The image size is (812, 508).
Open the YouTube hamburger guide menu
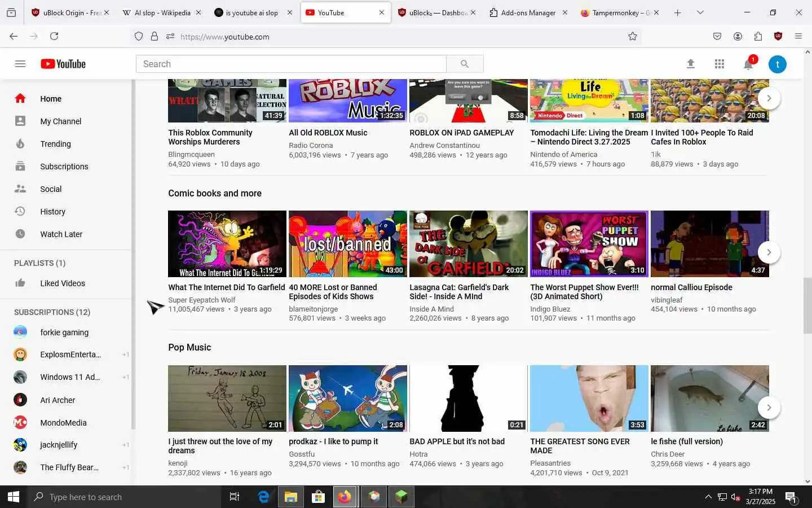(x=20, y=64)
